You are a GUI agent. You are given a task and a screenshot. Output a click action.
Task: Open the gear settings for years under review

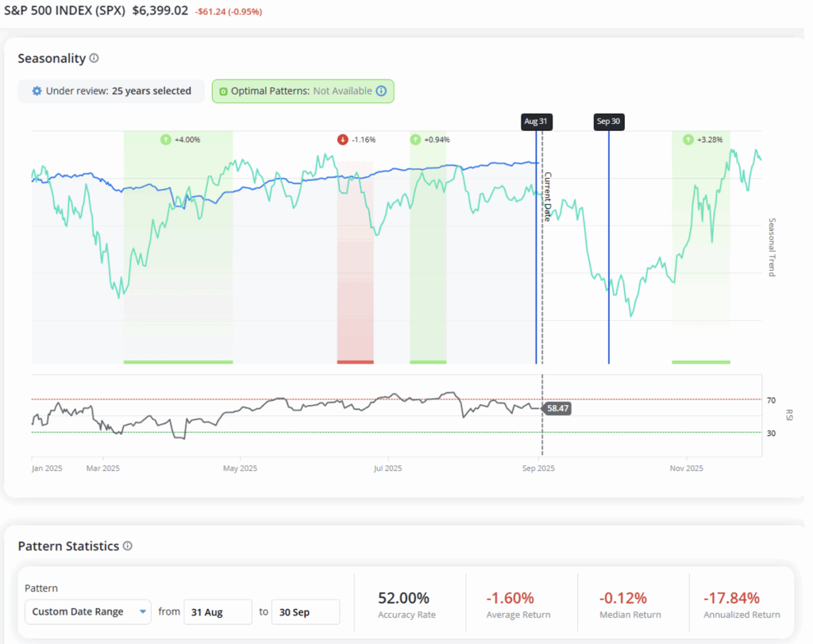click(x=37, y=91)
